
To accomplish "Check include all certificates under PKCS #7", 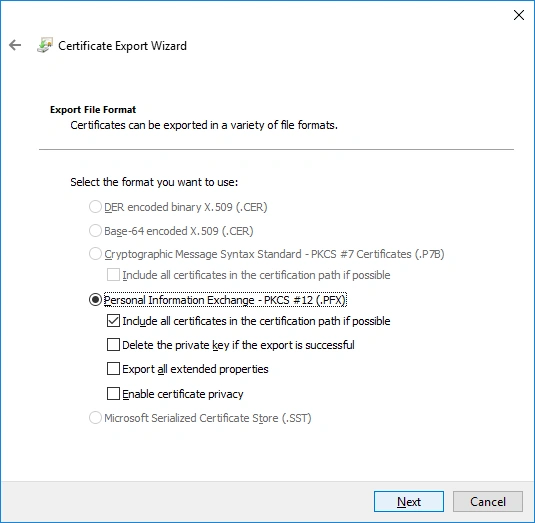I will (113, 275).
